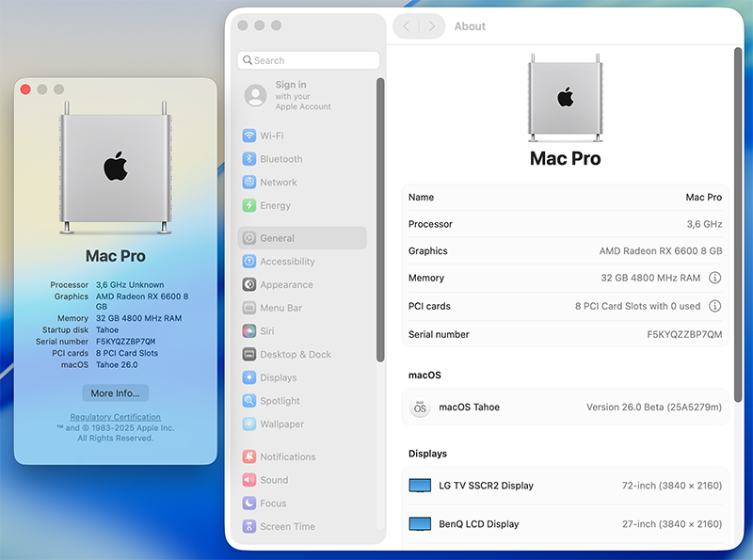The height and width of the screenshot is (560, 753).
Task: Click the General gear icon
Action: click(248, 238)
